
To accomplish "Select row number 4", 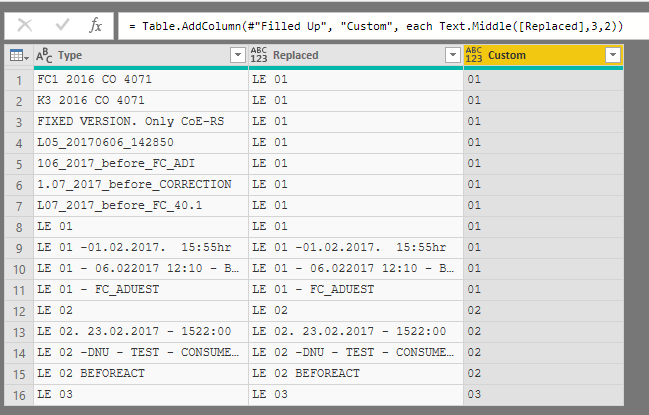I will pyautogui.click(x=19, y=143).
